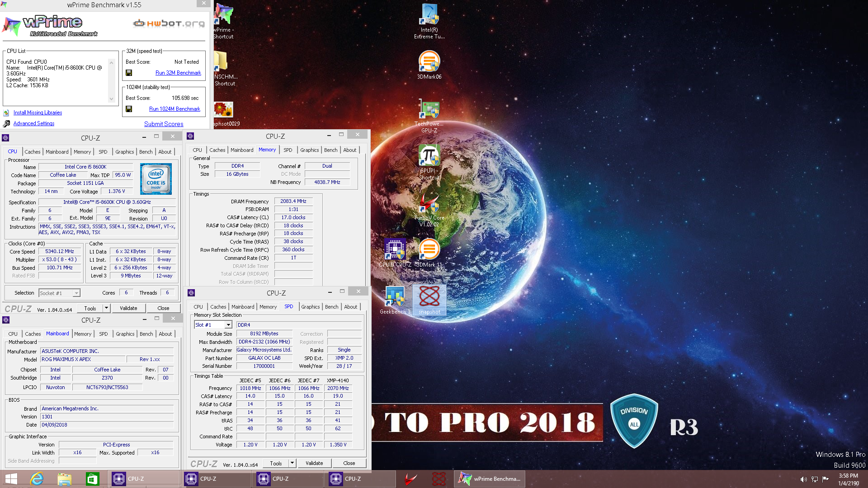This screenshot has height=488, width=868.
Task: Open File Explorer from the taskbar
Action: tap(64, 479)
